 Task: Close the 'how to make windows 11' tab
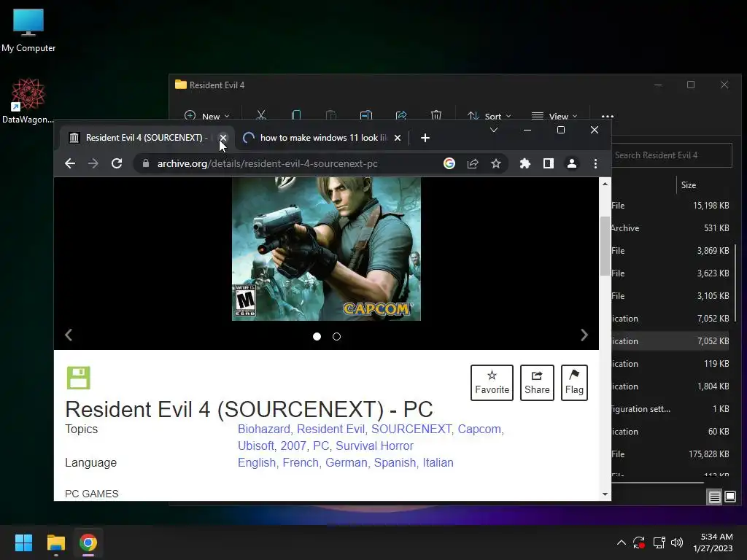pos(398,138)
